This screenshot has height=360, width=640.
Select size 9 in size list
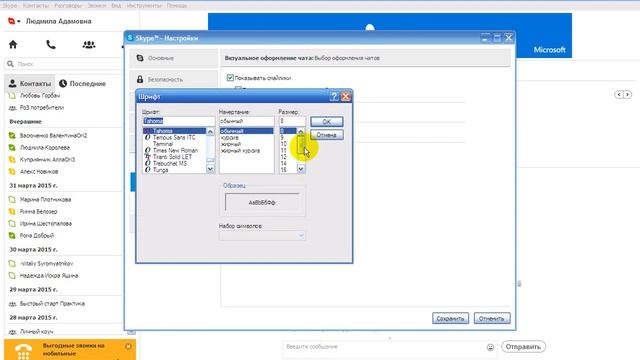[288, 138]
